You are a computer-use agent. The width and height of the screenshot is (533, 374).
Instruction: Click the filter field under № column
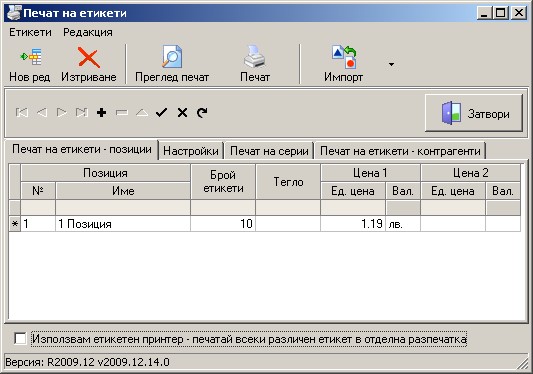coord(38,207)
